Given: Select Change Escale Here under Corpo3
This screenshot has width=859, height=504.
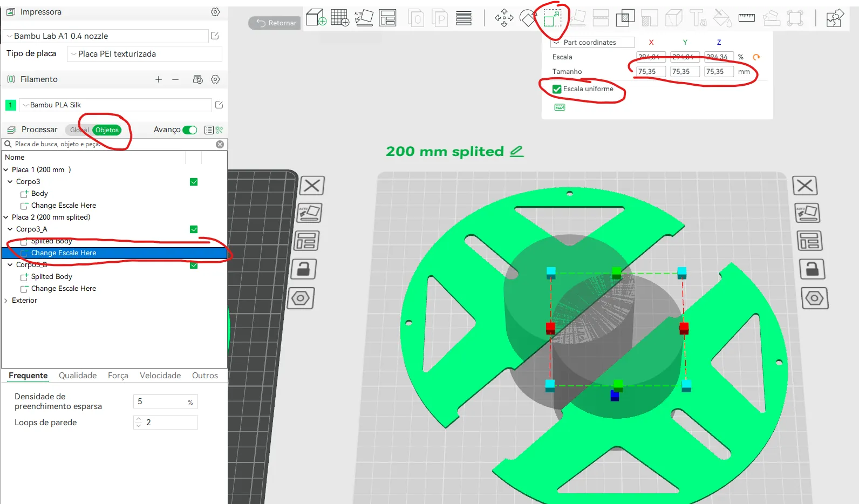Looking at the screenshot, I should [64, 206].
